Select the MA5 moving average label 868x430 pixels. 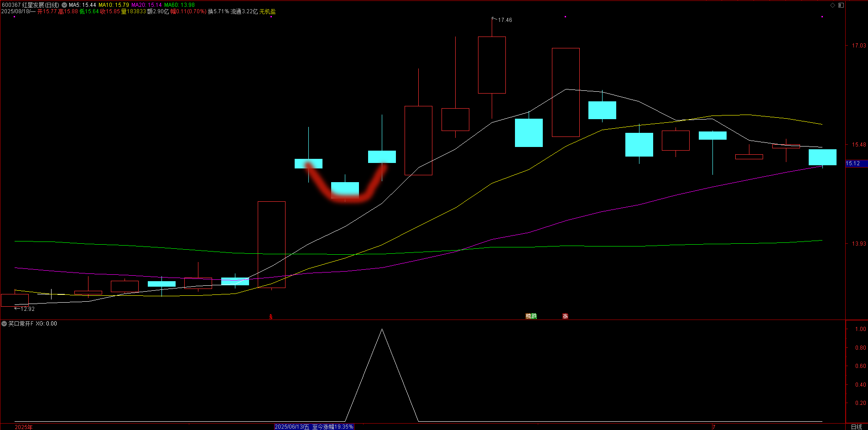[82, 5]
